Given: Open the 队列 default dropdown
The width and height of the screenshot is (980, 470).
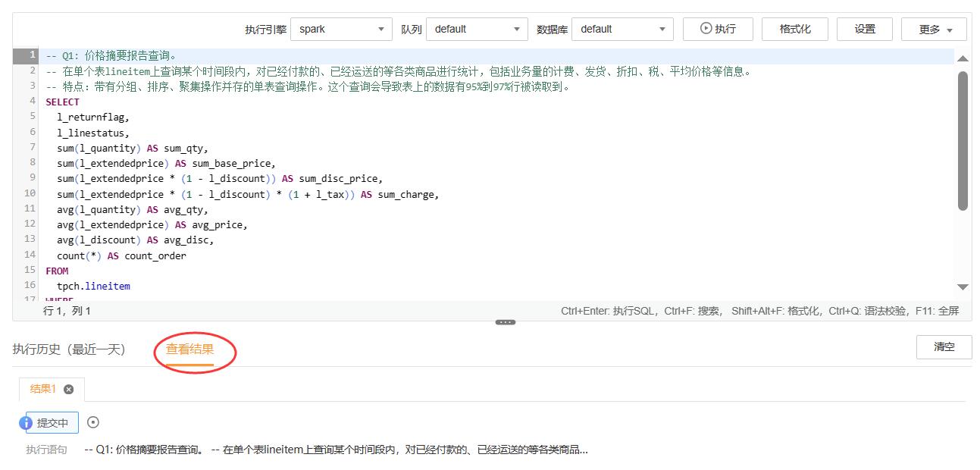Looking at the screenshot, I should click(477, 29).
